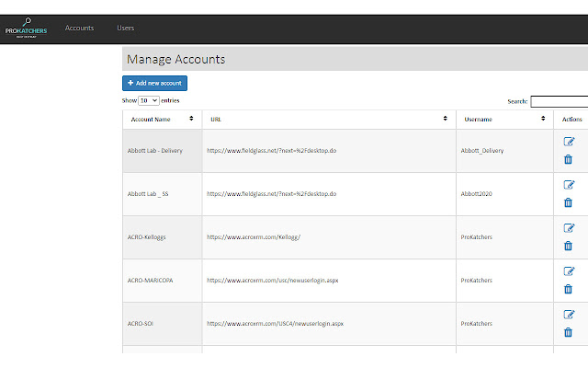Open the Show entries dropdown
The height and width of the screenshot is (368, 588).
(x=149, y=100)
